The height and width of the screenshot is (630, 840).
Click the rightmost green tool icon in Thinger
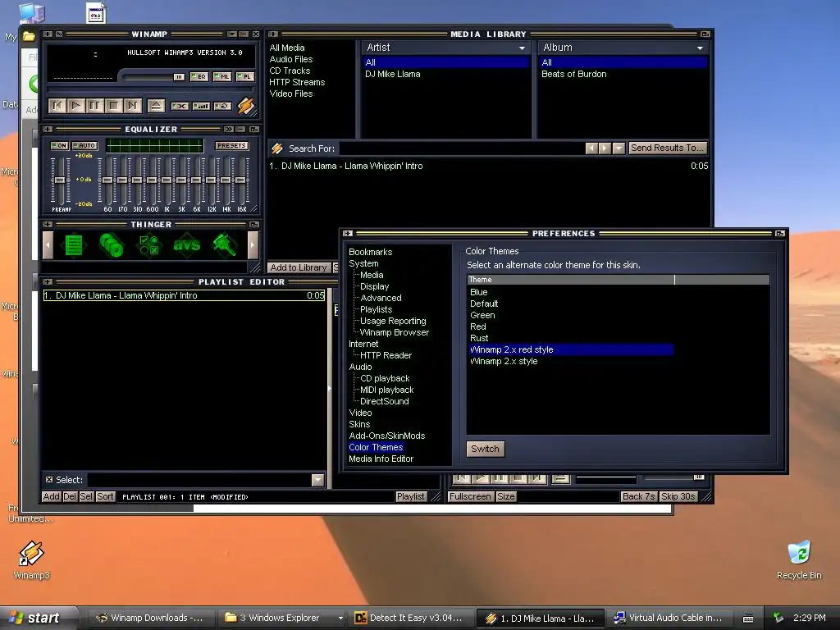(225, 245)
